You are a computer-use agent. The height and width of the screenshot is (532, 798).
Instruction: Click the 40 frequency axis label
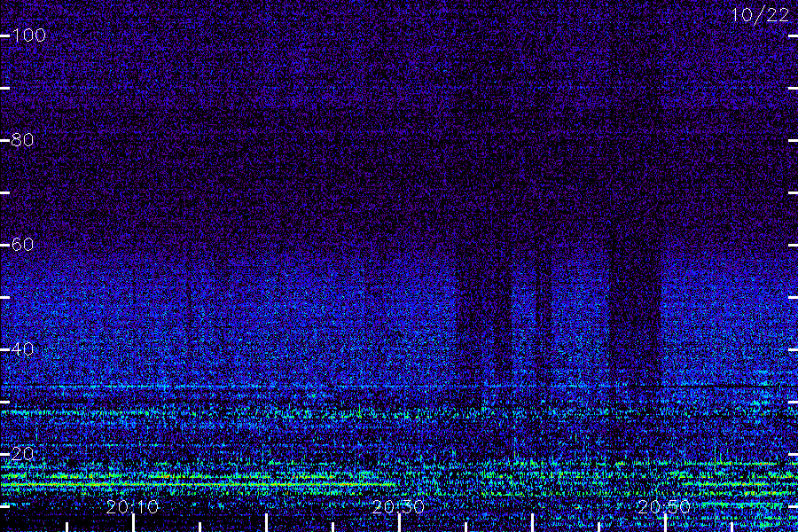click(22, 349)
